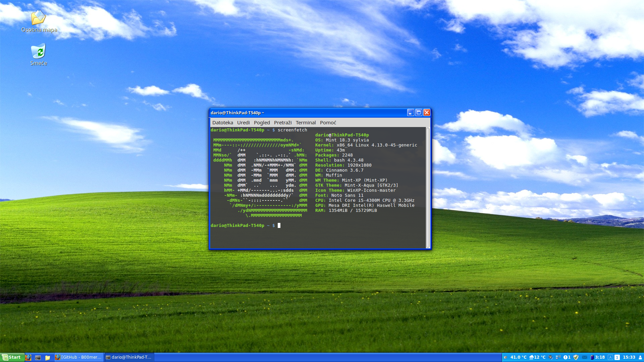Click the 'WM Theme: Mint-XP' line

coord(351,180)
